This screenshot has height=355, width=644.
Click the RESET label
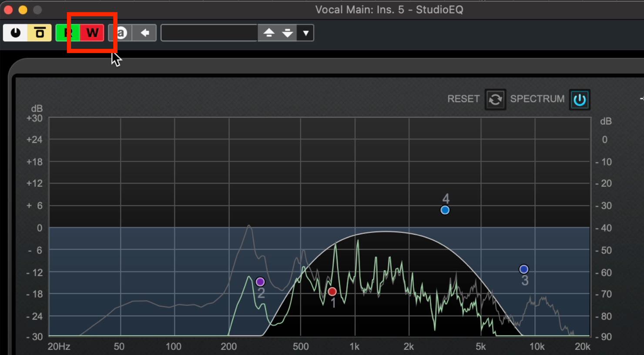coord(463,99)
